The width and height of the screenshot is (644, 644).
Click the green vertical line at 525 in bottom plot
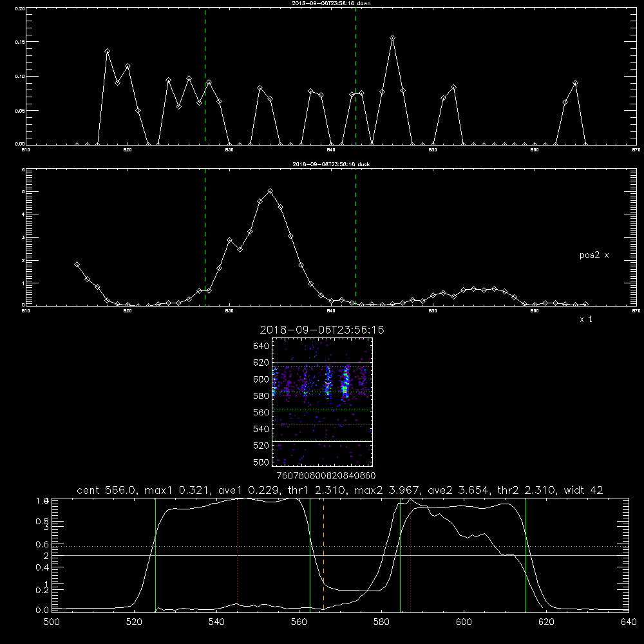coord(155,554)
